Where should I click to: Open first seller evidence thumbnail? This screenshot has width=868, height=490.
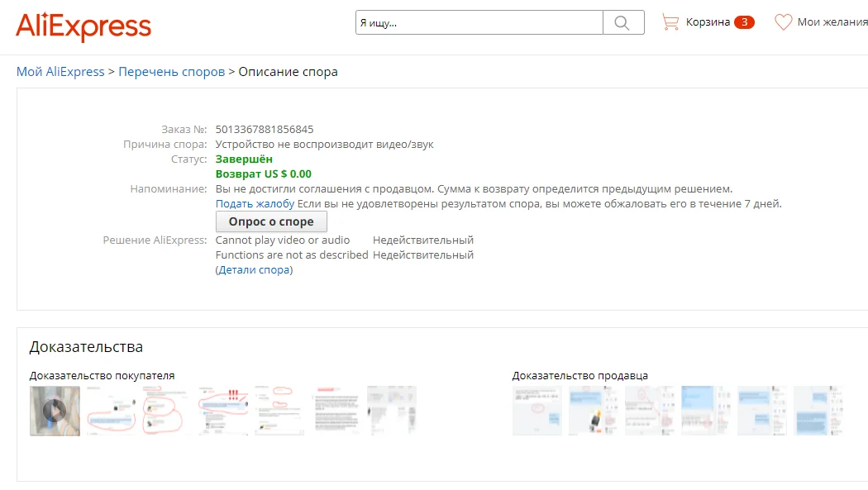tap(537, 411)
